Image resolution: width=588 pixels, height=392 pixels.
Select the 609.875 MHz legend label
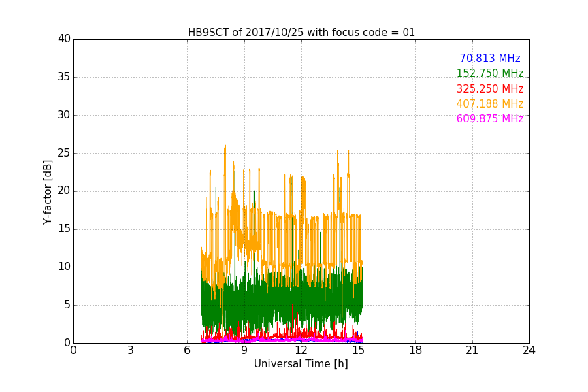[x=490, y=118]
